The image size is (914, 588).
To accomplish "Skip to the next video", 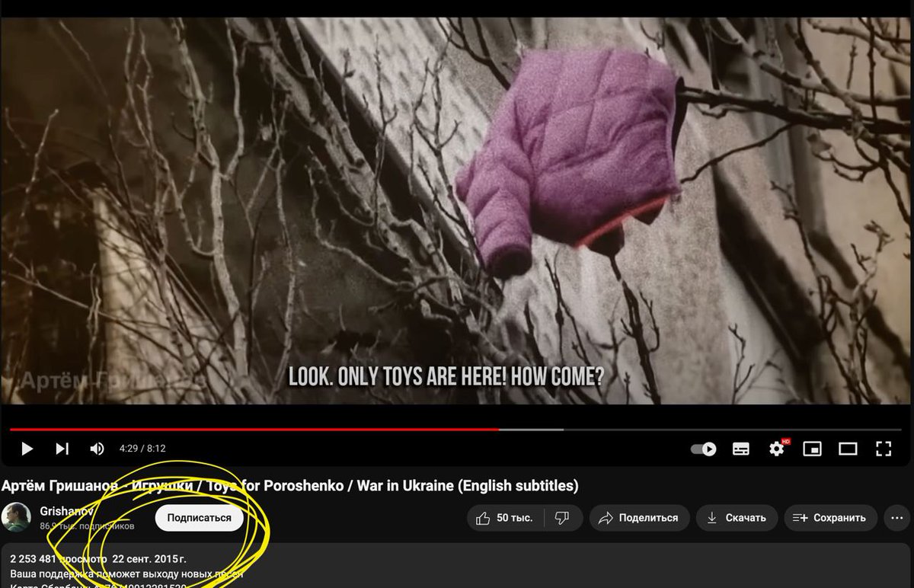I will point(62,449).
